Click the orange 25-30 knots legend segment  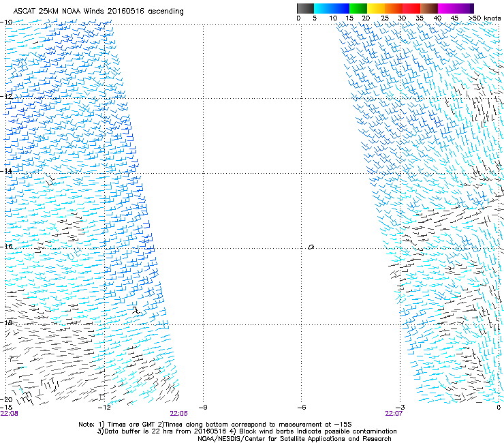tap(394, 8)
